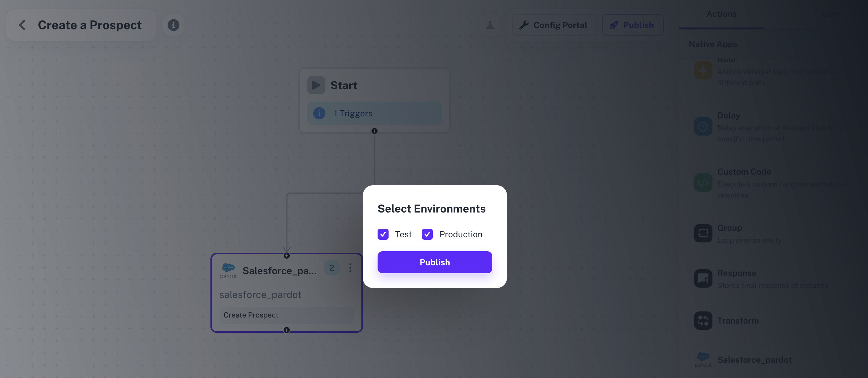Click the Native Apps section header
868x378 pixels.
[x=713, y=44]
